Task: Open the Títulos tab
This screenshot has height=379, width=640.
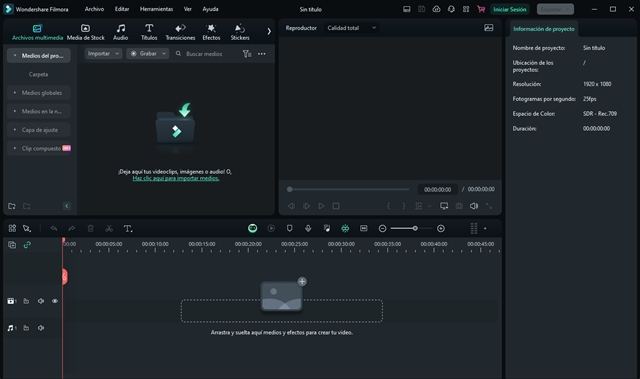Action: tap(149, 32)
